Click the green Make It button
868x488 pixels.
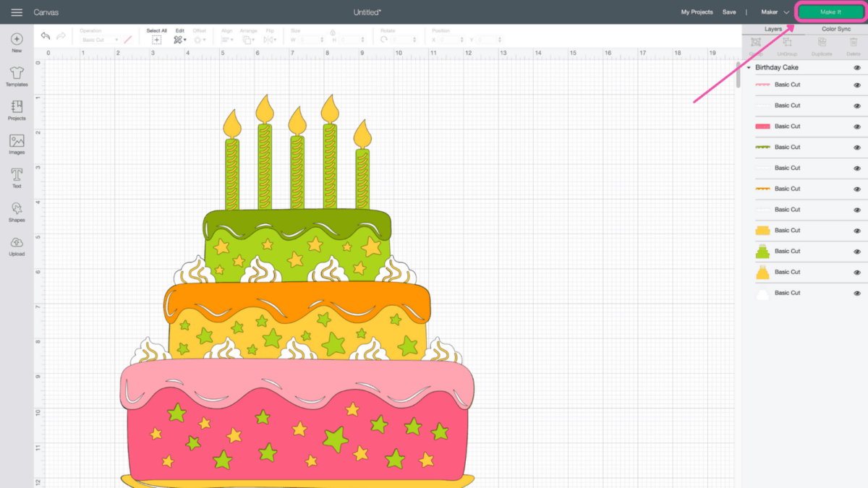(x=830, y=12)
